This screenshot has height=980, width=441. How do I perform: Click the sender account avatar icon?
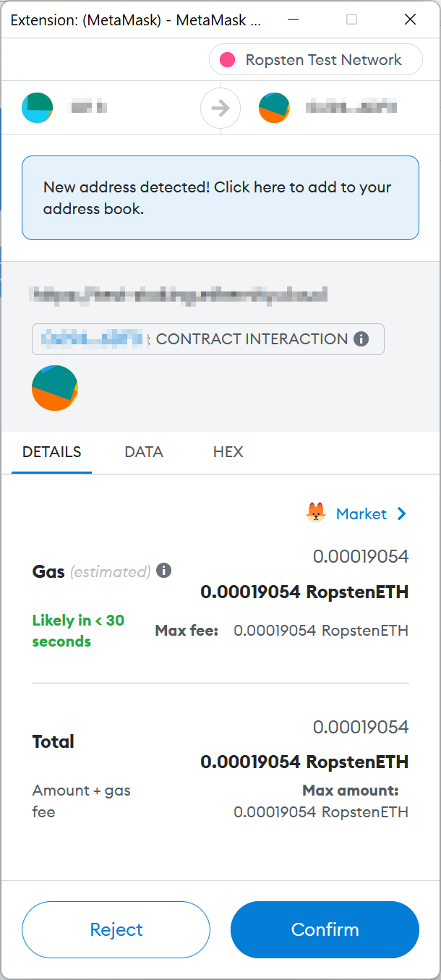tap(38, 108)
